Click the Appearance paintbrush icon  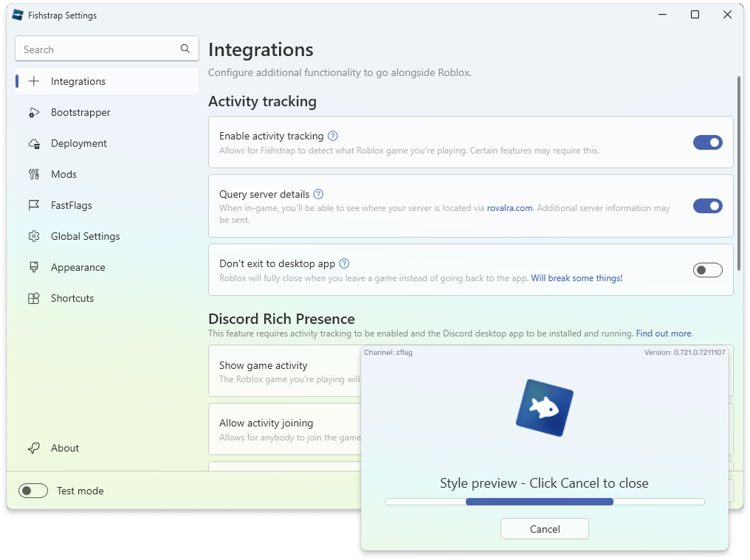click(34, 267)
